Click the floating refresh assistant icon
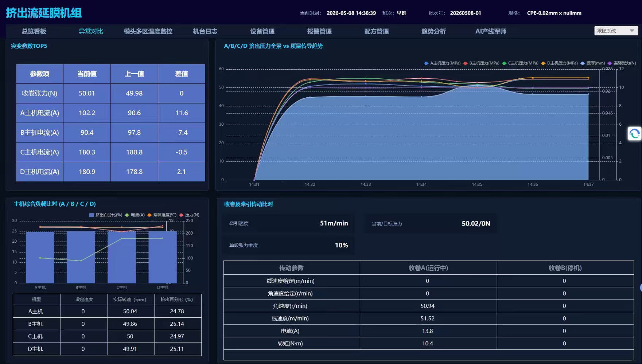Image resolution: width=642 pixels, height=364 pixels. click(x=634, y=134)
